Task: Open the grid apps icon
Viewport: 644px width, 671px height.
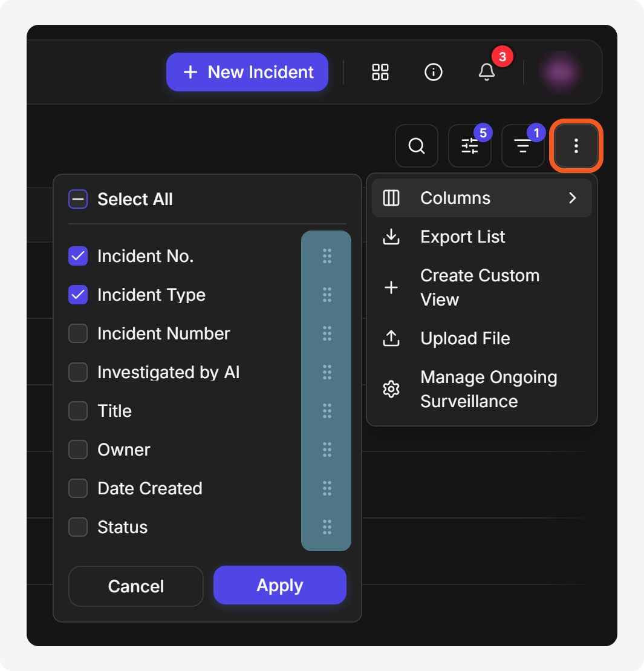Action: tap(380, 72)
